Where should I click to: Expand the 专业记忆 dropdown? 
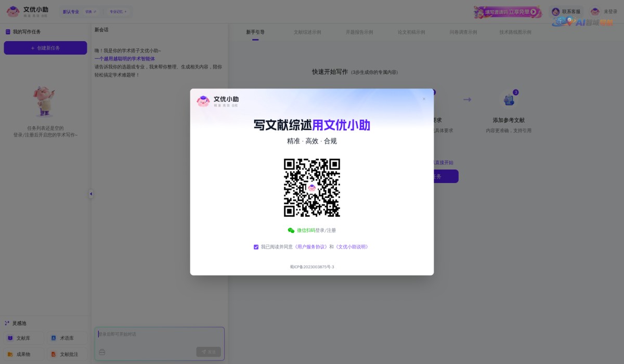pyautogui.click(x=118, y=11)
